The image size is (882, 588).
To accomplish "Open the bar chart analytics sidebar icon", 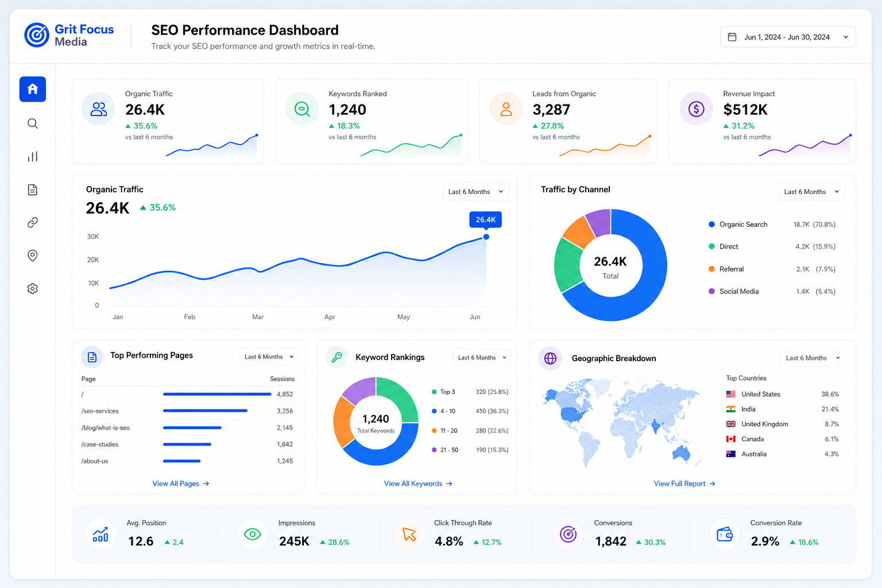I will coord(33,156).
